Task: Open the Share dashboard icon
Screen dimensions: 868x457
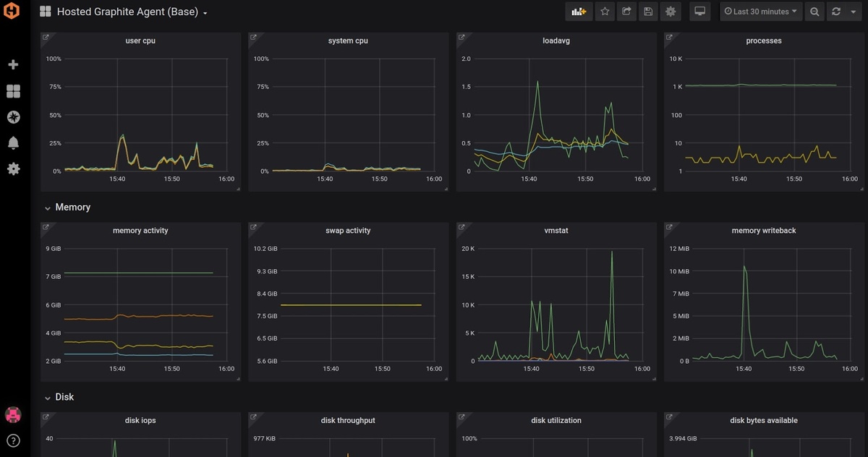Action: click(626, 12)
